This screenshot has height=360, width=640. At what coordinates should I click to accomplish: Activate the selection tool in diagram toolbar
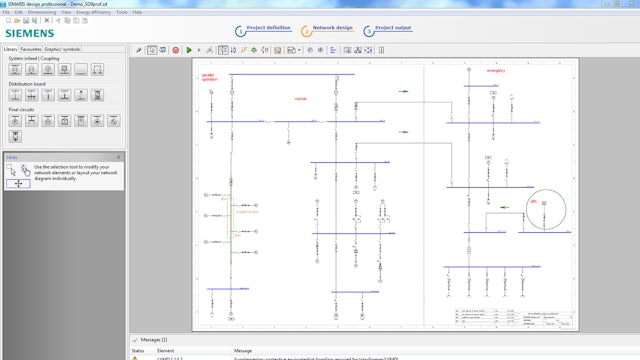tap(152, 50)
